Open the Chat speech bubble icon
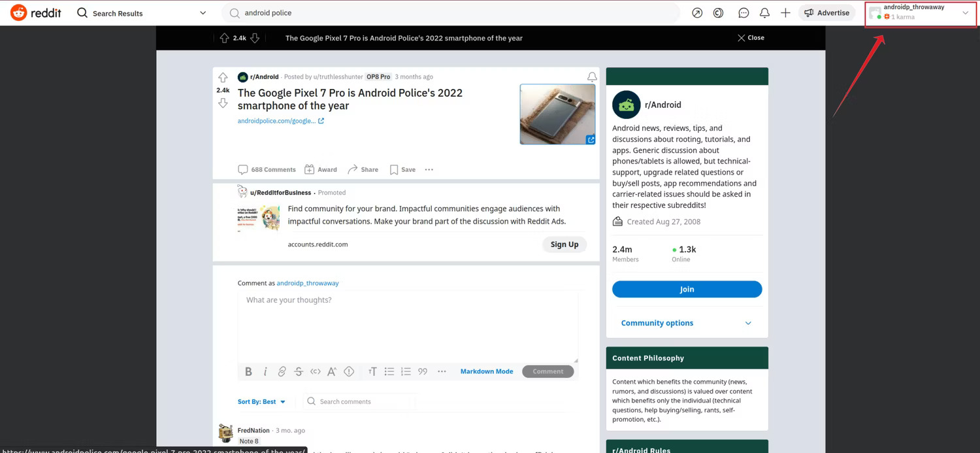This screenshot has height=453, width=980. (x=743, y=13)
